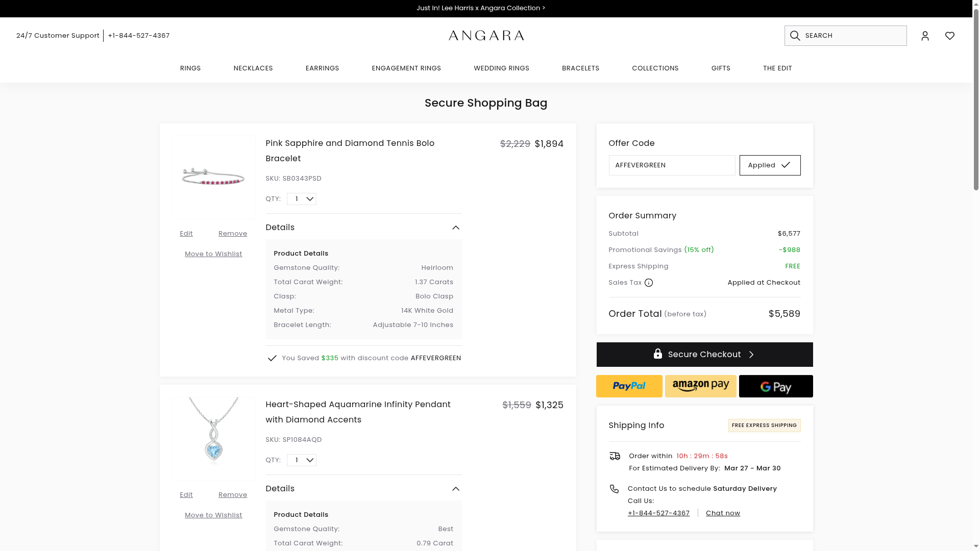The image size is (980, 551).
Task: Click the offer code input field
Action: pos(671,165)
